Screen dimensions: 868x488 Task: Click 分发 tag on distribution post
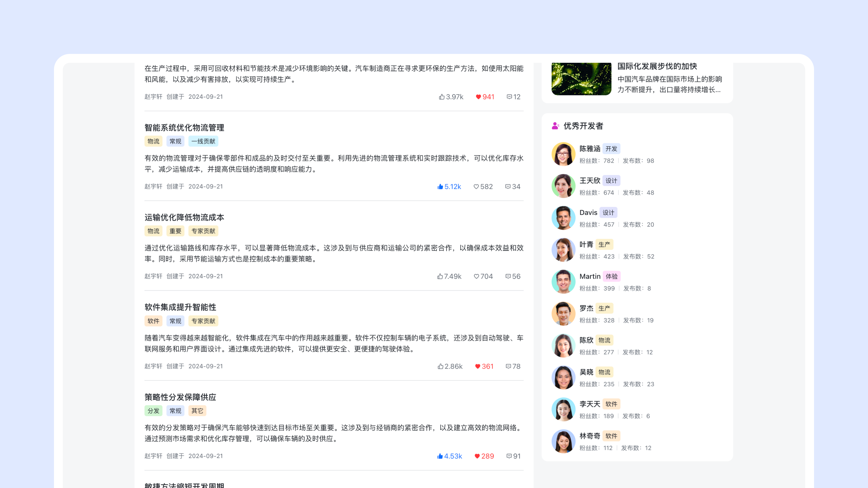tap(153, 411)
